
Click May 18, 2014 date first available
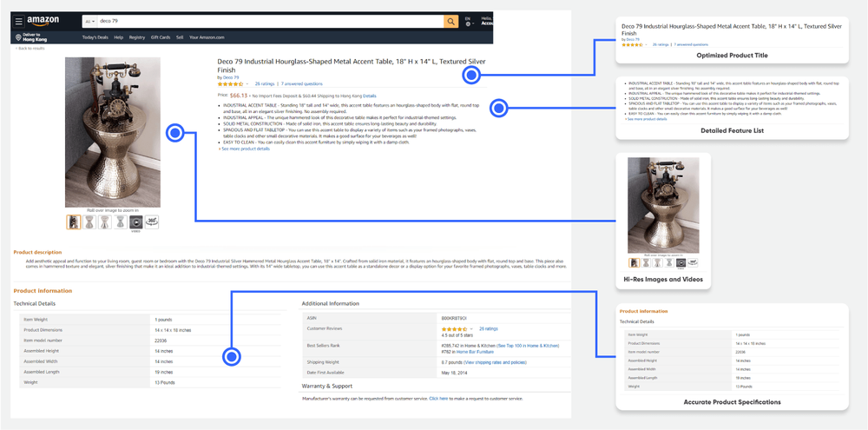(x=455, y=373)
